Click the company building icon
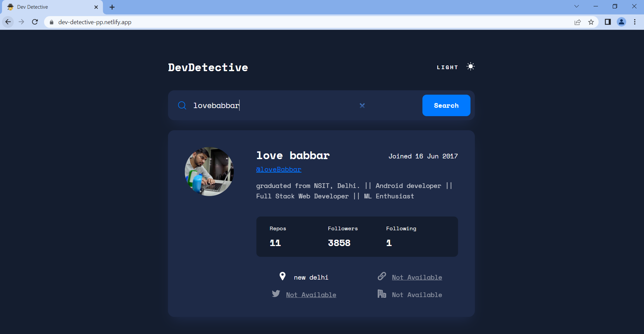644x334 pixels. (382, 294)
